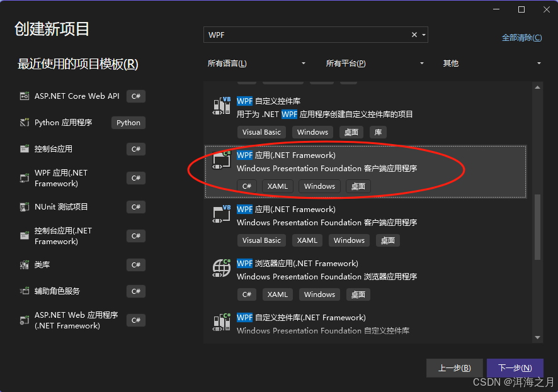Click the 下一步 button
This screenshot has height=392, width=558.
pos(515,368)
